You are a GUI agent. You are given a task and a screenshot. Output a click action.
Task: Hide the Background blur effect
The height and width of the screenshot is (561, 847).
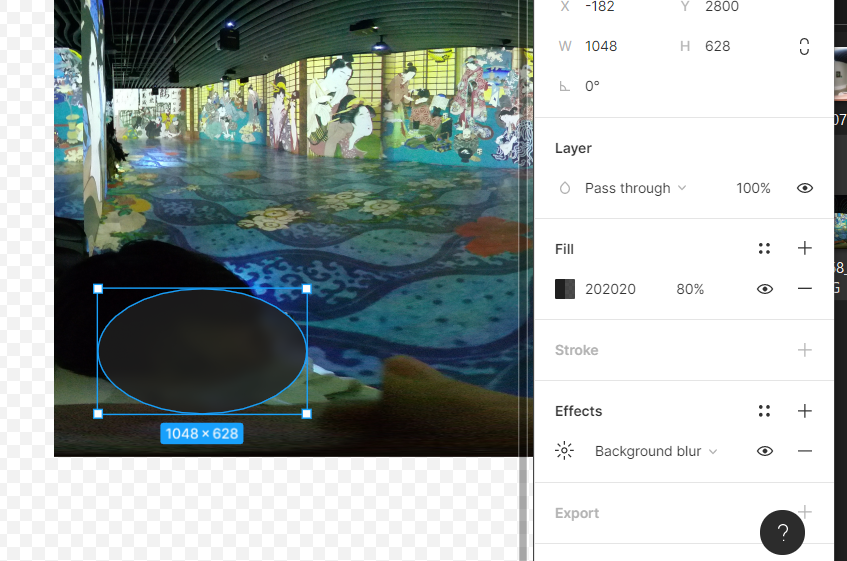(764, 451)
